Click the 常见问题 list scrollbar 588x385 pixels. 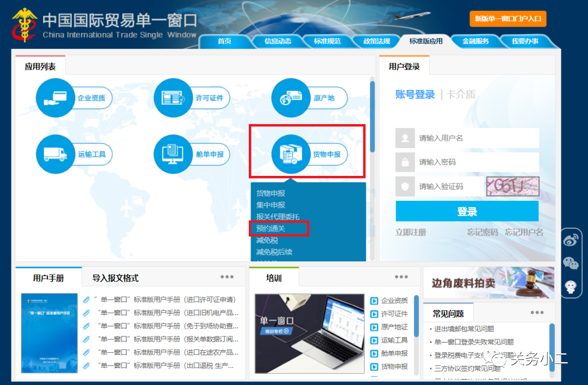click(x=552, y=348)
